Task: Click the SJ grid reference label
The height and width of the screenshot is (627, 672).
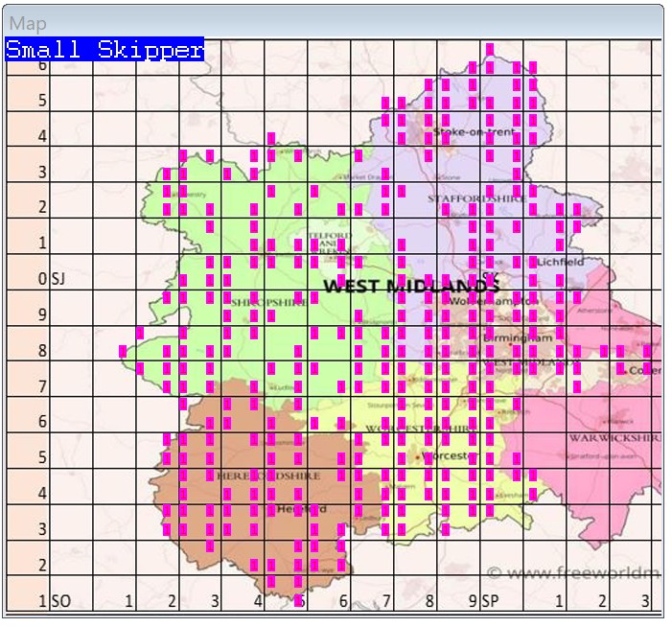Action: pos(58,279)
